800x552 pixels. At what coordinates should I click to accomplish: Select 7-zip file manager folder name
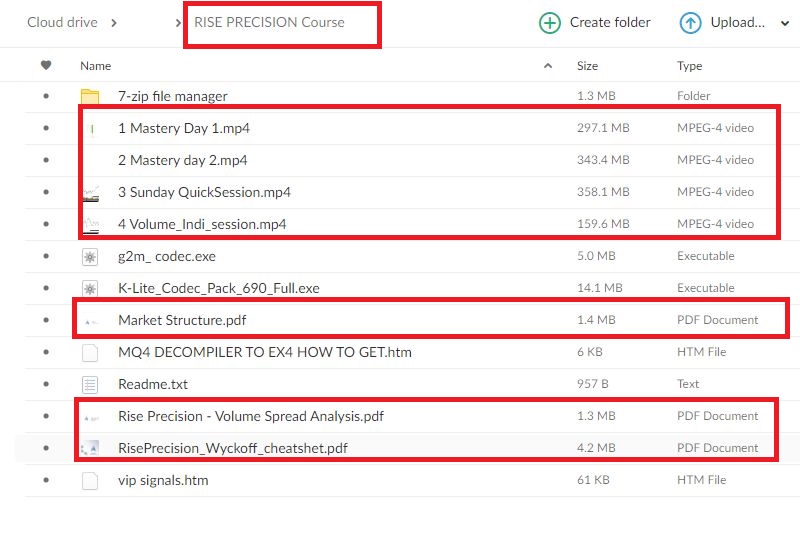(172, 96)
